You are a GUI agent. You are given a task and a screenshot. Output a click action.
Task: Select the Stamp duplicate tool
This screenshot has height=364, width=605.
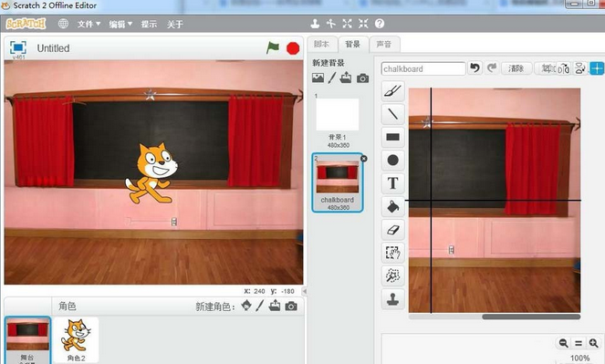[x=392, y=299]
